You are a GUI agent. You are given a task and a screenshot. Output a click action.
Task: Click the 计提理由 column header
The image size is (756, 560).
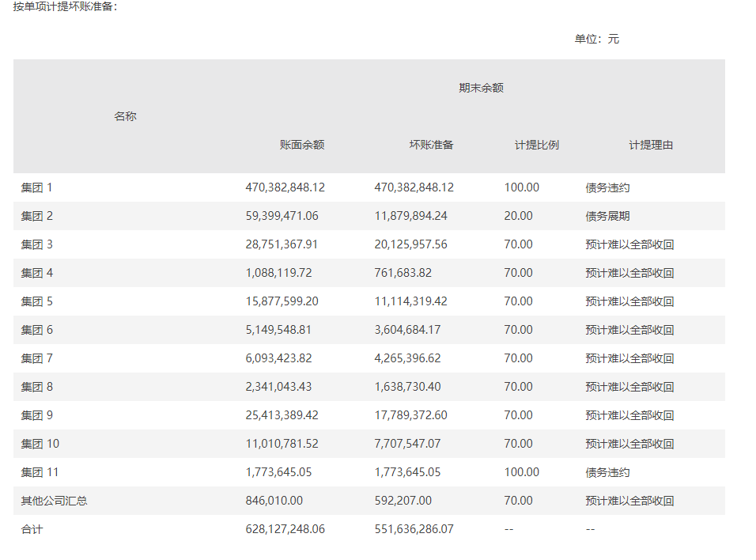click(651, 145)
